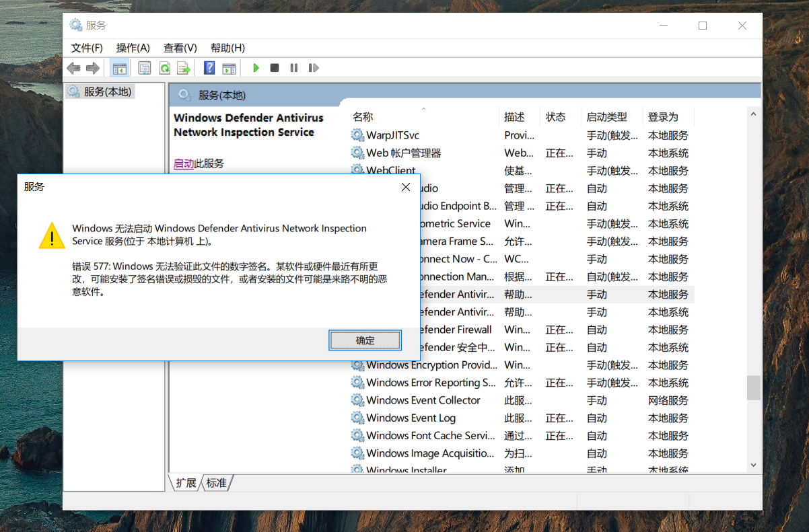Click the gear icon in 服务(本地) pane header
The height and width of the screenshot is (532, 809).
pyautogui.click(x=185, y=95)
